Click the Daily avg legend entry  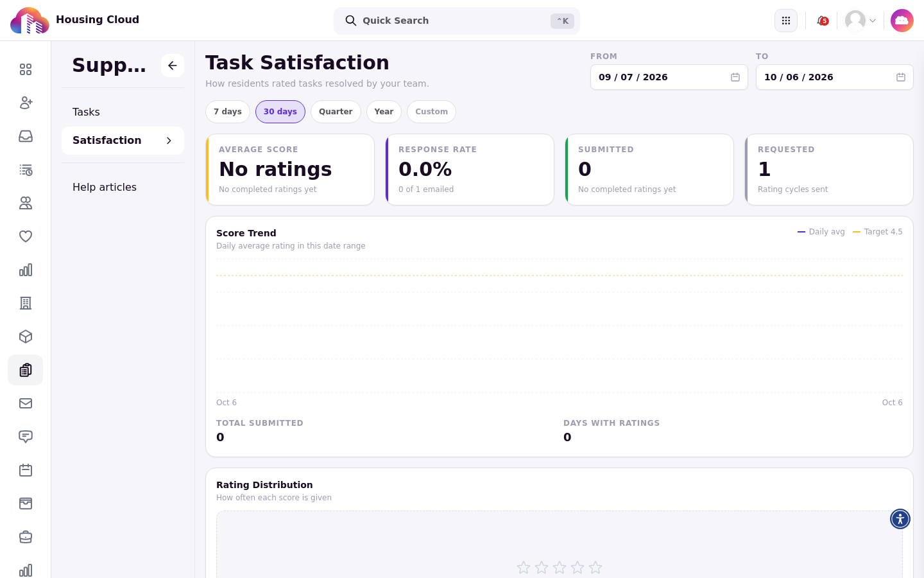(821, 232)
